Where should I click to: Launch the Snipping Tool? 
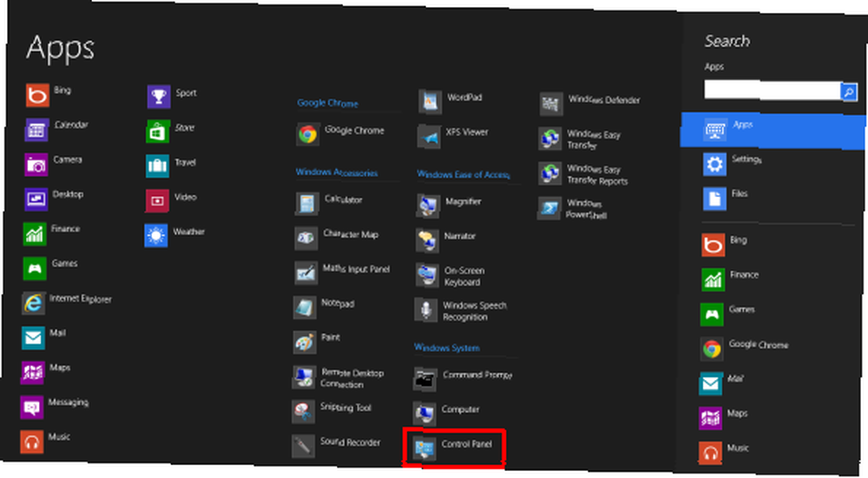[332, 411]
